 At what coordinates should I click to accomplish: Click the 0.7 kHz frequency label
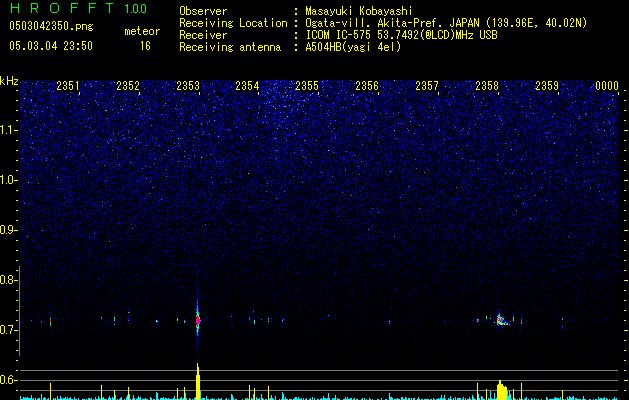pos(9,330)
